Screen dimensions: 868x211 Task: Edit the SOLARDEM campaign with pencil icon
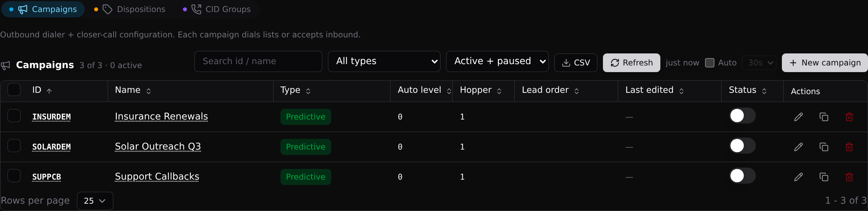tap(798, 147)
